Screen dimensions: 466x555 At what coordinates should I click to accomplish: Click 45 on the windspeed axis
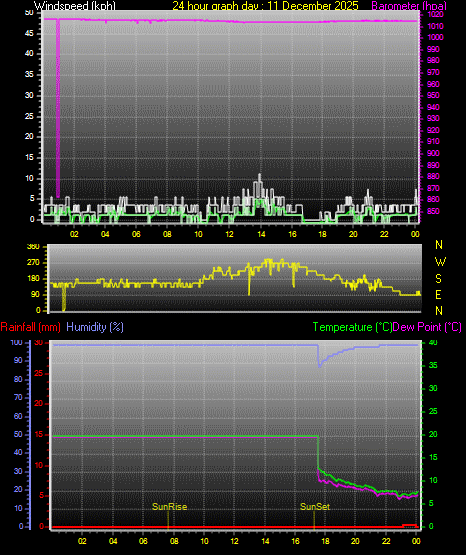pyautogui.click(x=29, y=34)
